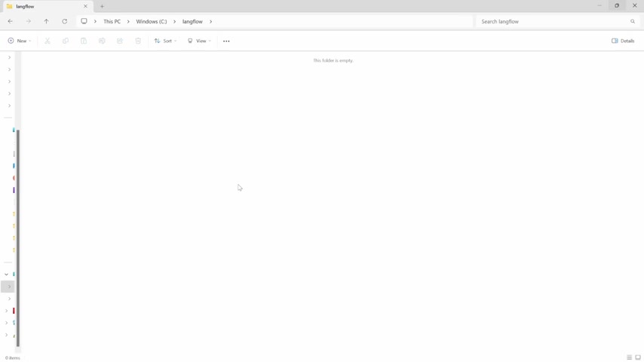This screenshot has height=362, width=644.
Task: Close the langflow tab
Action: (85, 6)
